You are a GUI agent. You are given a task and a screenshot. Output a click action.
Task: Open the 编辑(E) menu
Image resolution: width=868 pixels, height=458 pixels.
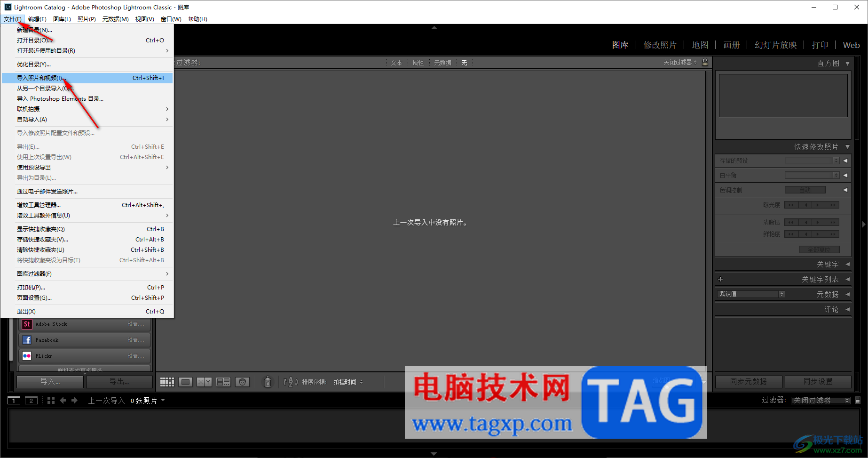(37, 19)
